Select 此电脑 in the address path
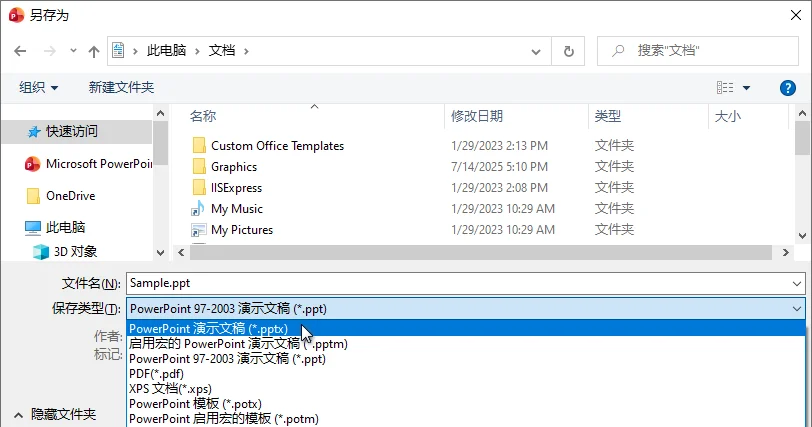Screen dimensions: 812x427 166,51
